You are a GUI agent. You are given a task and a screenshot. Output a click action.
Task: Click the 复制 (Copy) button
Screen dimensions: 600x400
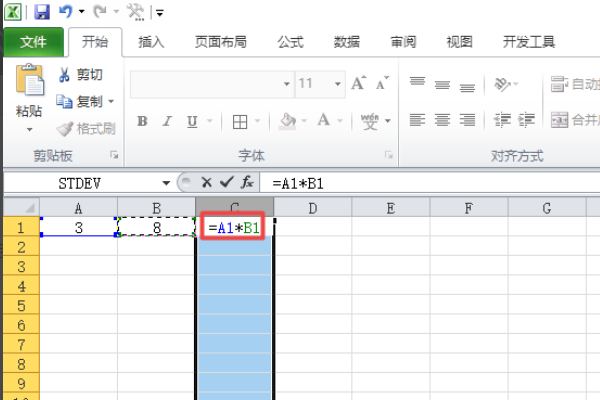point(80,101)
